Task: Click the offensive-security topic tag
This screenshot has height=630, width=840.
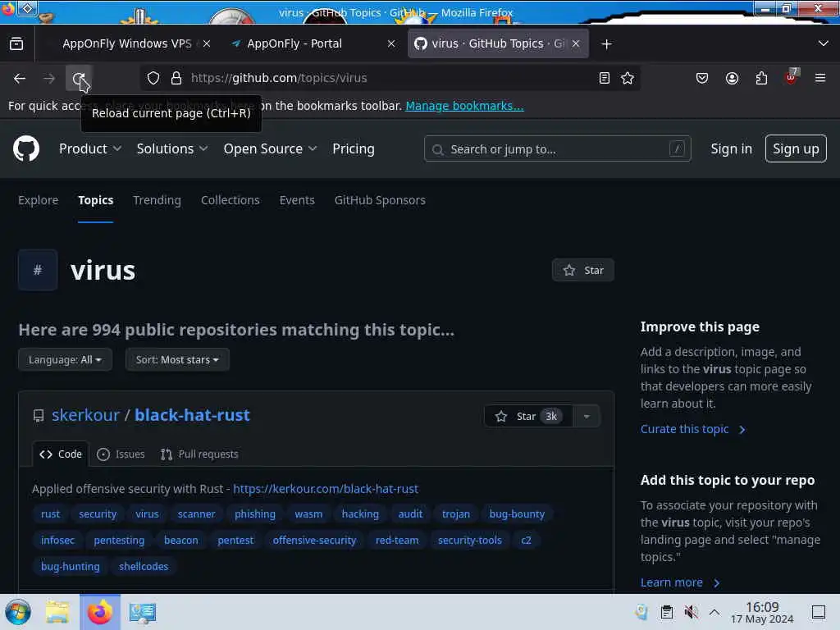Action: pos(314,541)
